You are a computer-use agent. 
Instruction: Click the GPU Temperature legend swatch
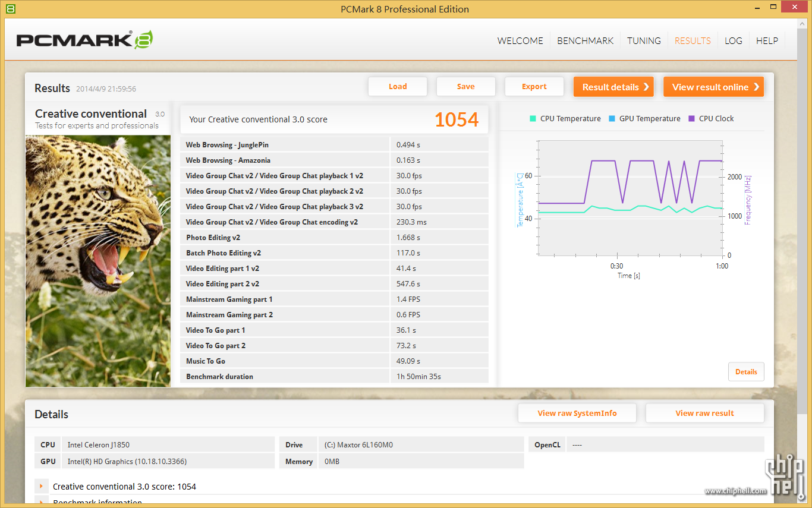612,119
